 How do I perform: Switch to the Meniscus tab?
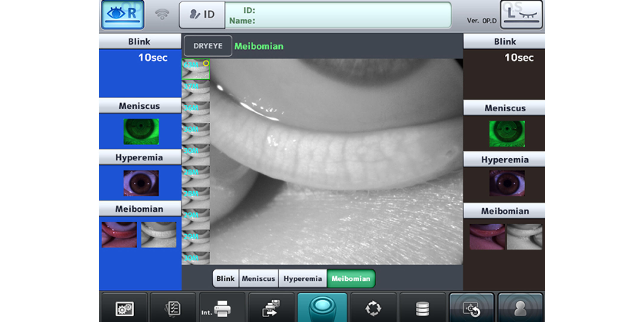(258, 278)
